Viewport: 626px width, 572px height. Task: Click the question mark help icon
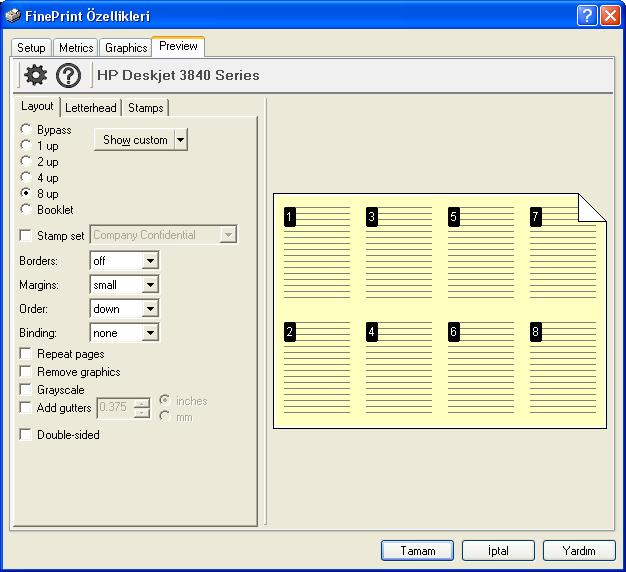click(x=68, y=75)
